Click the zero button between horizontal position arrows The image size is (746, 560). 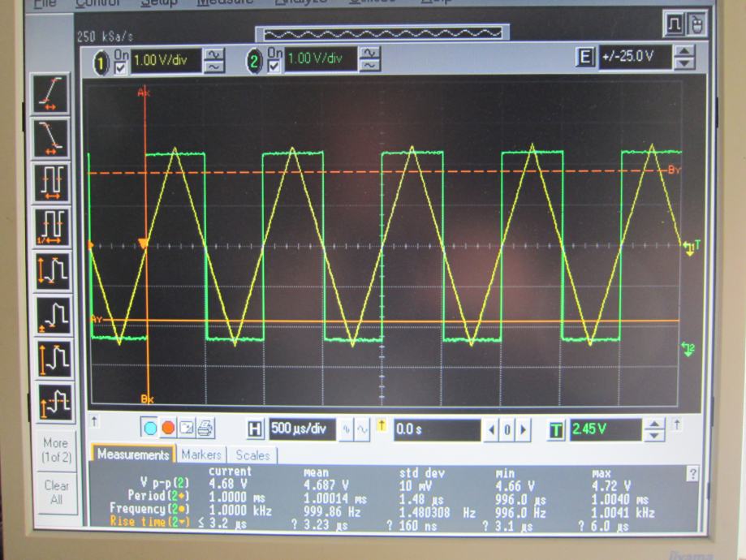(x=507, y=429)
